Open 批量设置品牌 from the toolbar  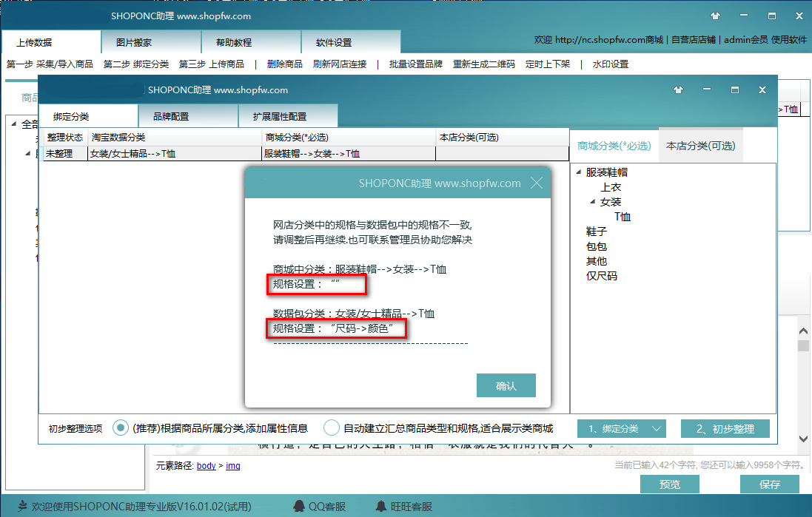point(416,64)
